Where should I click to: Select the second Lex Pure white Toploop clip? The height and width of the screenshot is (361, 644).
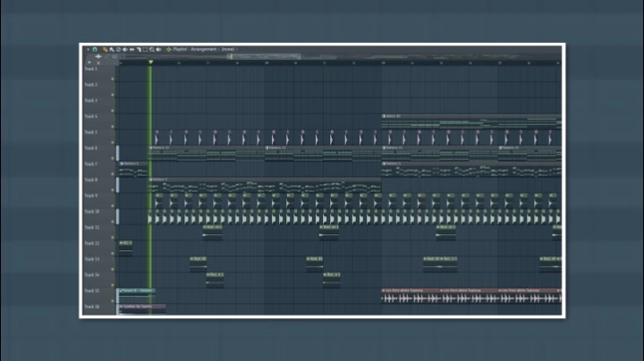[469, 296]
